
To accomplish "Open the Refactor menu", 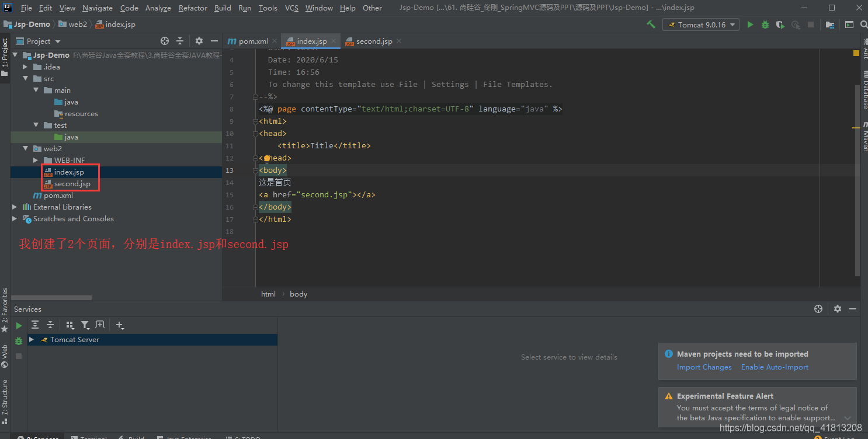I will [193, 8].
